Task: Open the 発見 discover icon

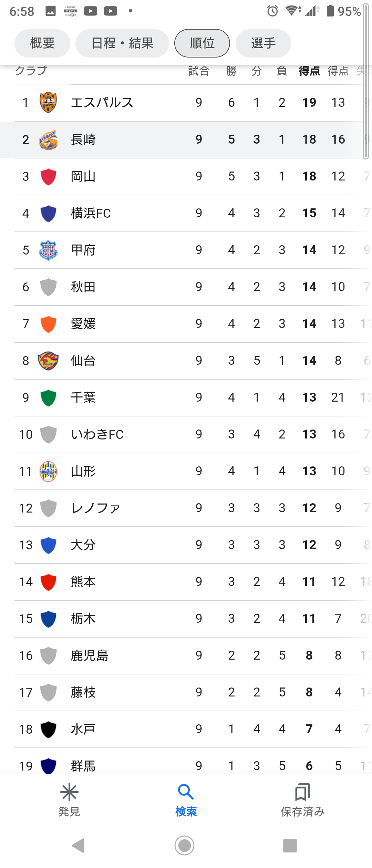Action: pos(69,792)
